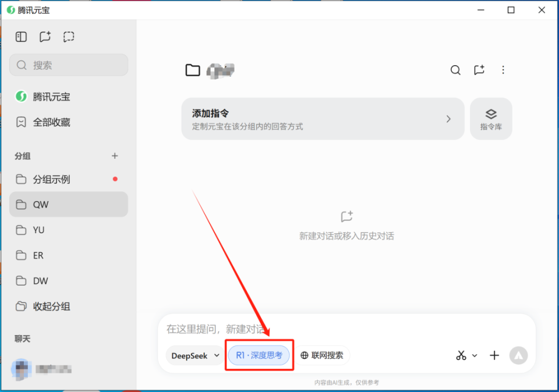Create new chat in group header
559x392 pixels.
[x=479, y=70]
